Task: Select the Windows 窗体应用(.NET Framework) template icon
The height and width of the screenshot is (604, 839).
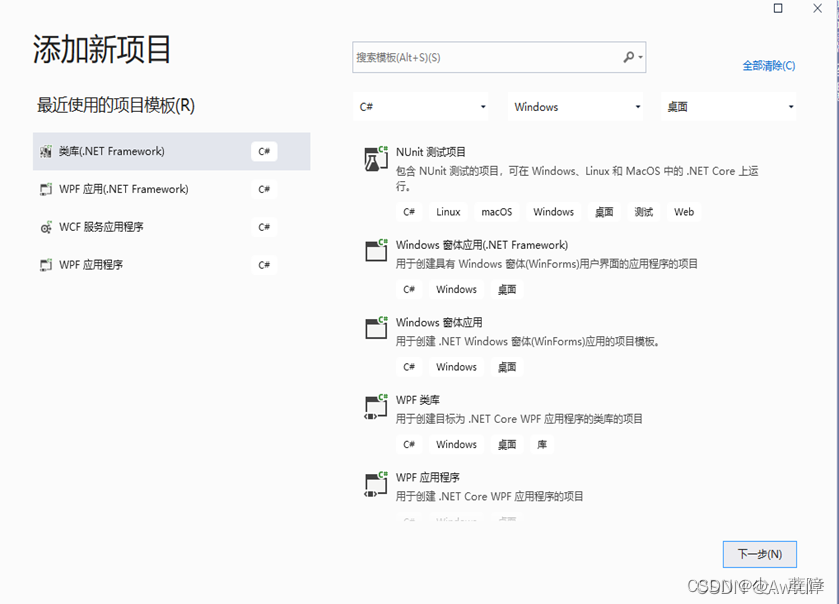Action: point(375,250)
